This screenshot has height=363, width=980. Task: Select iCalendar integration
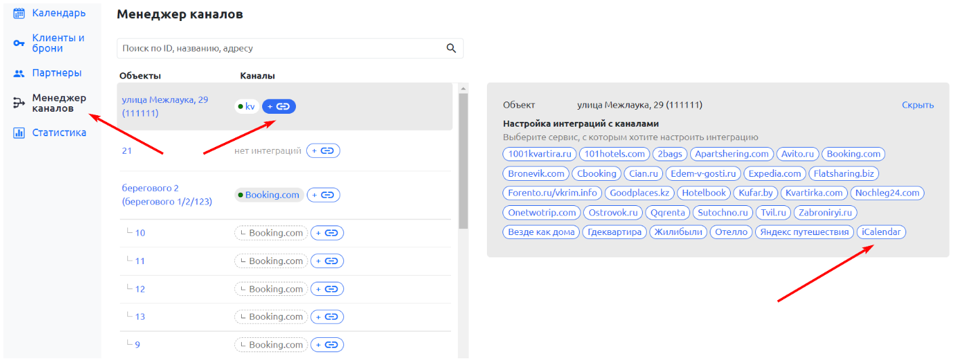880,232
